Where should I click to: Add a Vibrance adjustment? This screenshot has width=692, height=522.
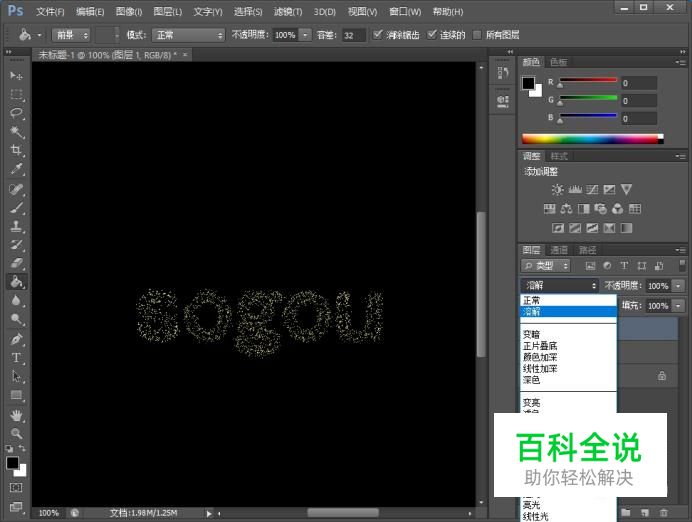click(x=626, y=190)
